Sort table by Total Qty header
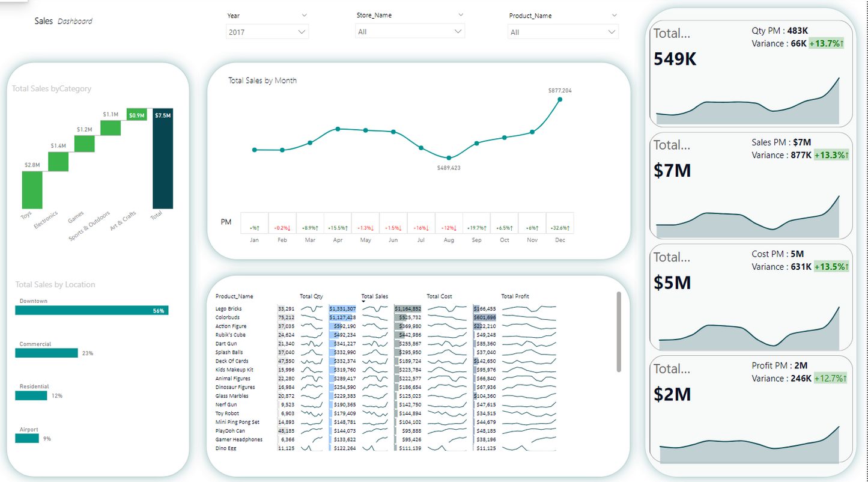 311,296
